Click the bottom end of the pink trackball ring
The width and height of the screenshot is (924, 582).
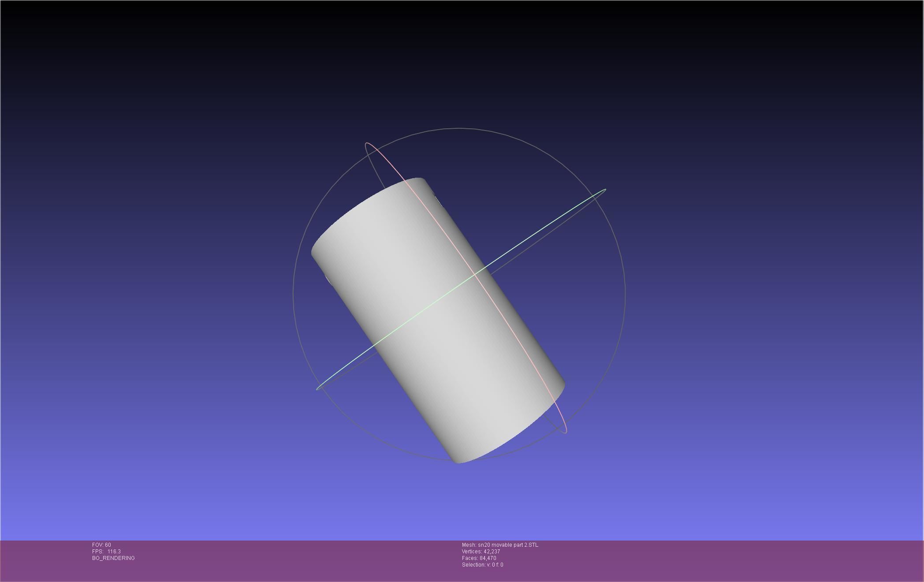566,432
